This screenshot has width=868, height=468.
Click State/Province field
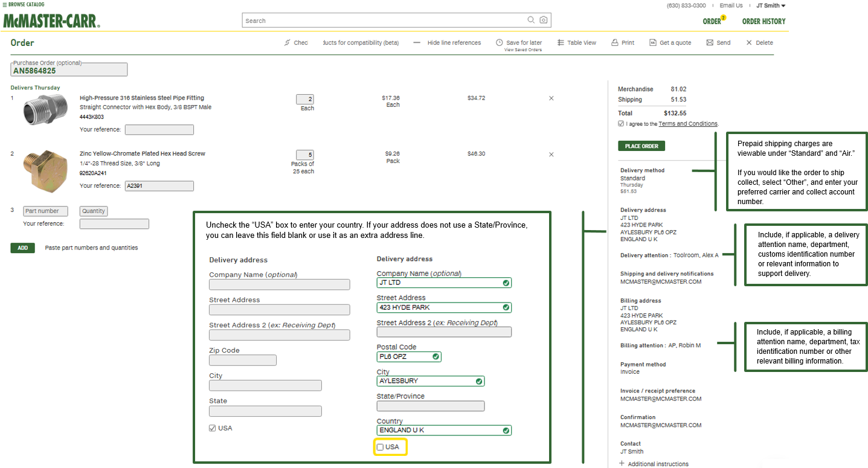click(431, 406)
